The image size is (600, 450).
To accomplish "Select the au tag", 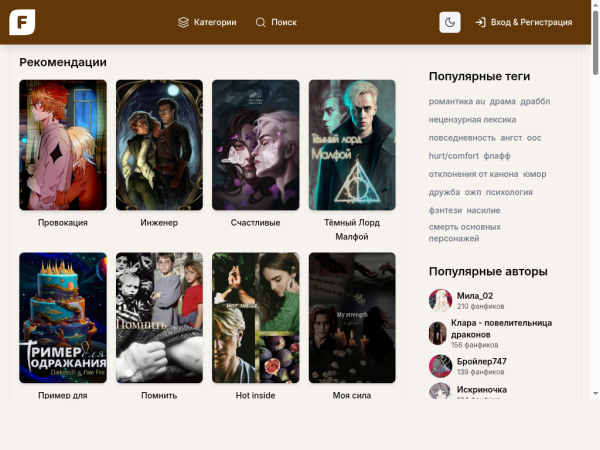I will click(x=480, y=101).
